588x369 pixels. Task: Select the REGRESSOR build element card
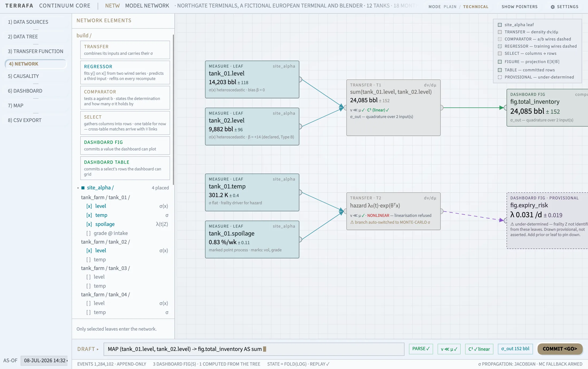click(125, 72)
